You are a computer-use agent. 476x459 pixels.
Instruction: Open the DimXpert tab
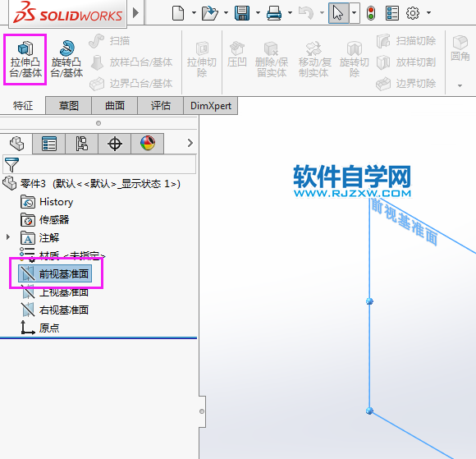(x=210, y=106)
